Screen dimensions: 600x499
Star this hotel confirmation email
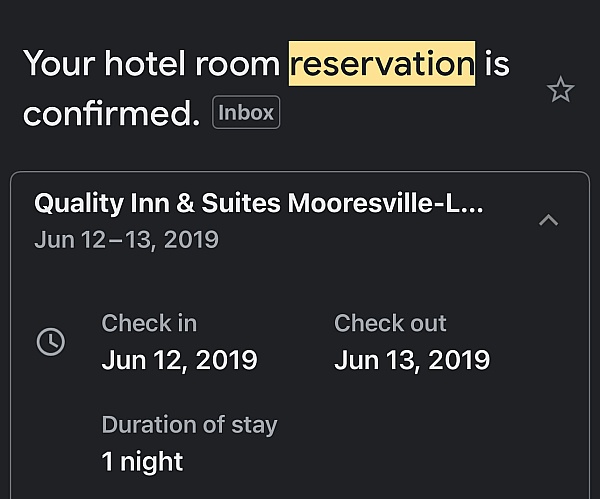[x=560, y=90]
